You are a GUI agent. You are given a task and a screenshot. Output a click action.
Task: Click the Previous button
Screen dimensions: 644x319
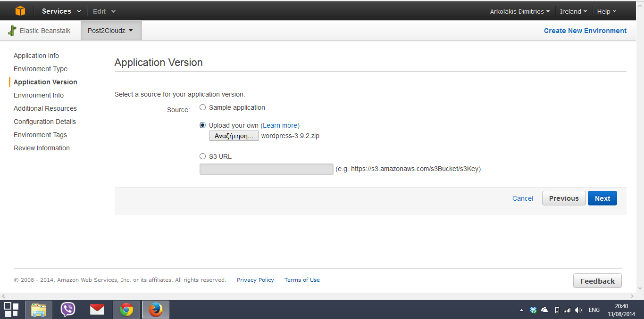(x=564, y=198)
